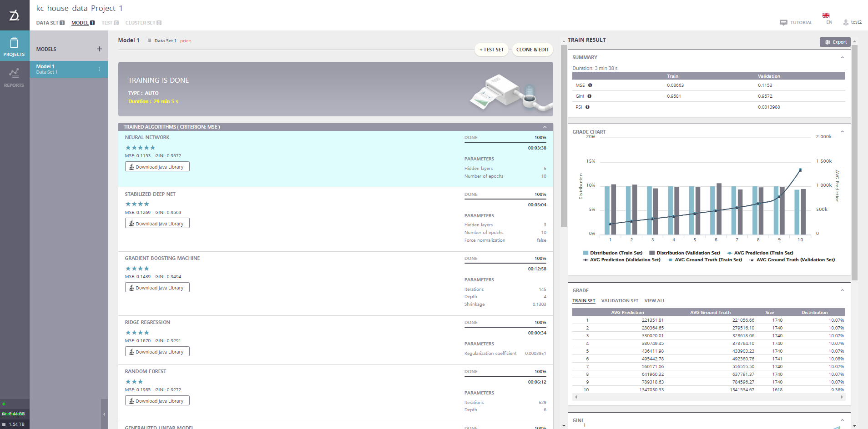Select Model 1 in the models list
This screenshot has width=868, height=429.
pyautogui.click(x=69, y=69)
